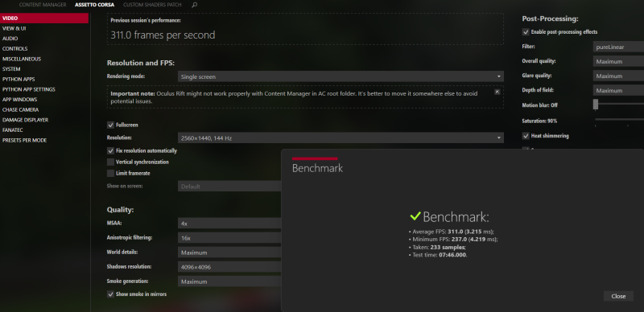Select the Video settings section
644x312 pixels.
[44, 18]
